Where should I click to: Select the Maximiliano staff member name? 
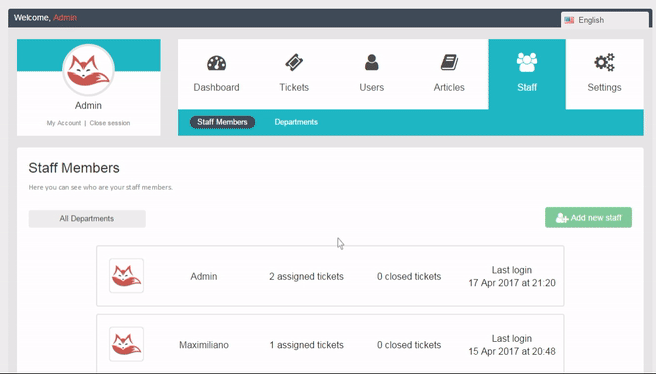(x=204, y=345)
